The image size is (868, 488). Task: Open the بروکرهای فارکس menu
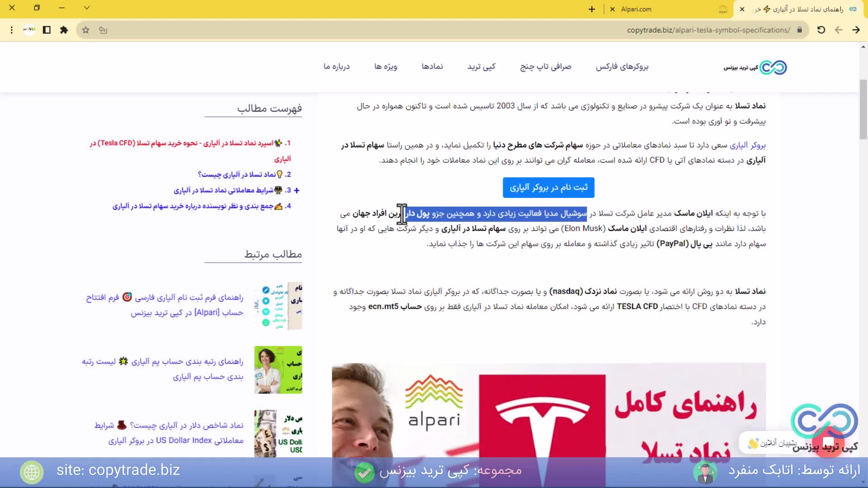pyautogui.click(x=622, y=66)
